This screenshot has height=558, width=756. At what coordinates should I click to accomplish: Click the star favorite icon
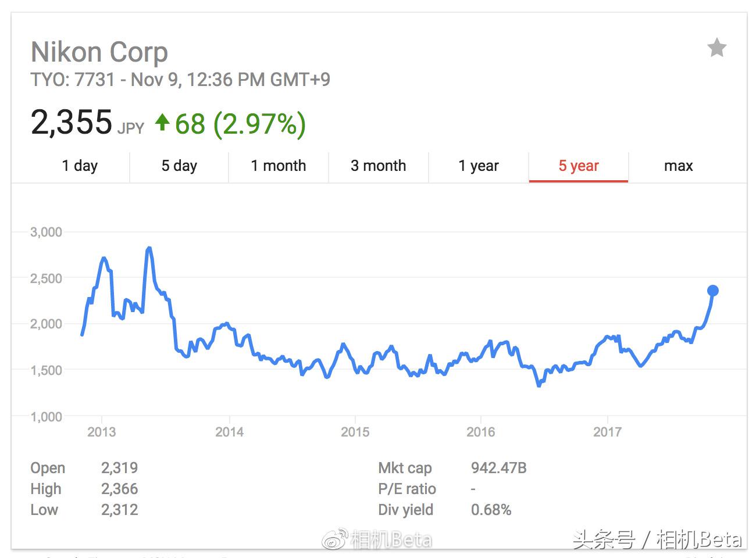tap(716, 48)
